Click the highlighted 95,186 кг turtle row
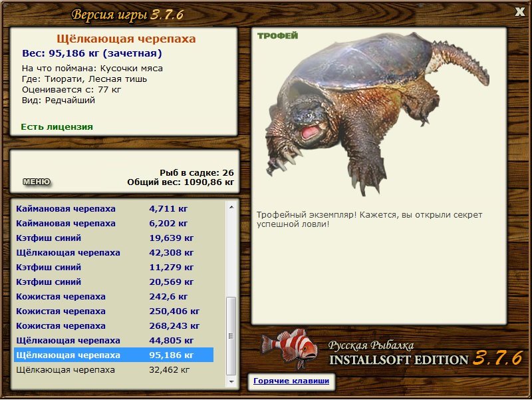Screen dimensions: 532x400 coord(114,355)
